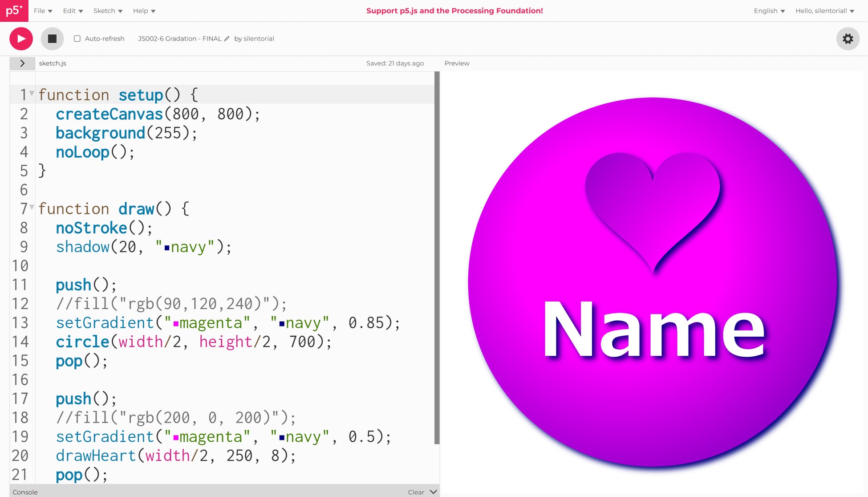
Task: Collapse setup function fold arrow on line 1
Action: (32, 94)
